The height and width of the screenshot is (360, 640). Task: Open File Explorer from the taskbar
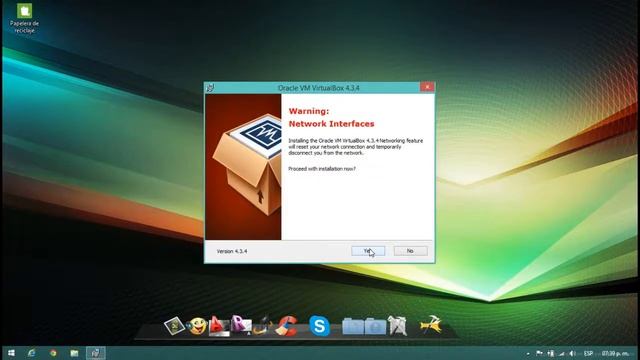74,353
